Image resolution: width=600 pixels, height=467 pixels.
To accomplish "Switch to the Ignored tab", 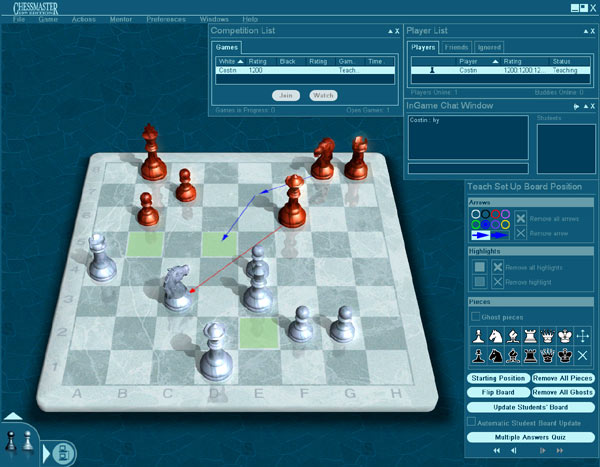I will tap(489, 47).
